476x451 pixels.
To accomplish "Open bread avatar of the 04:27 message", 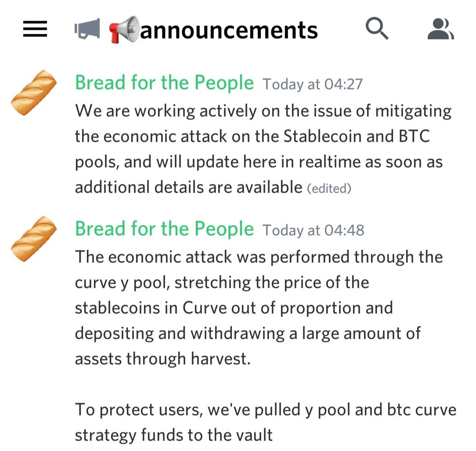I will (34, 93).
